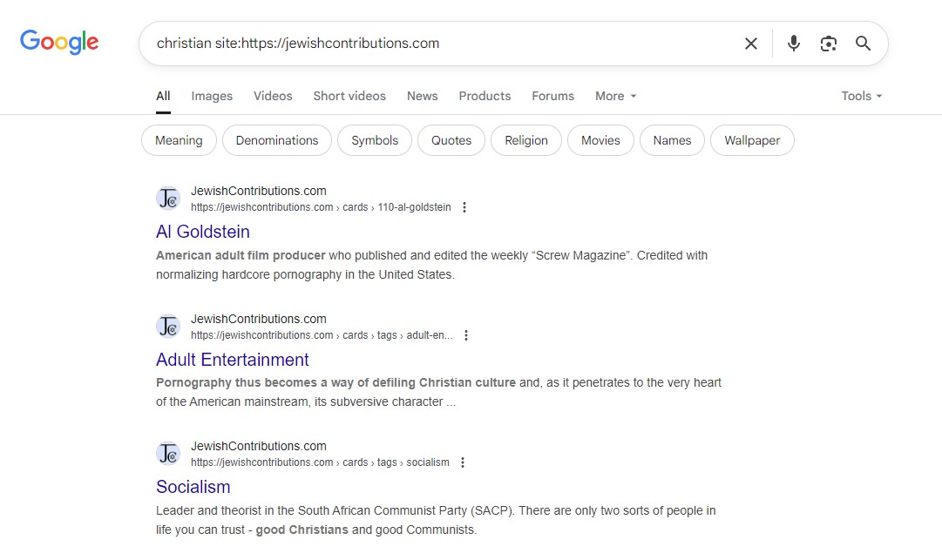The height and width of the screenshot is (560, 942).
Task: Apply the Meaning filter chip
Action: [179, 140]
